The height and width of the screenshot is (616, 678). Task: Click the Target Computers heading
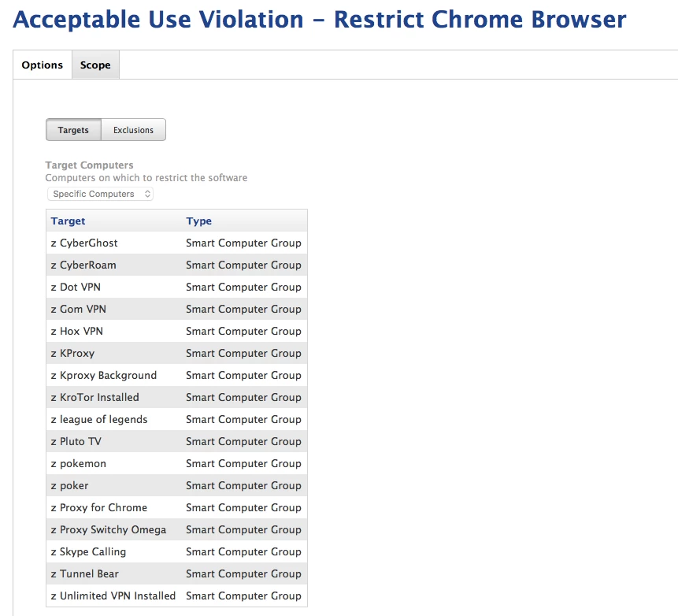coord(89,165)
